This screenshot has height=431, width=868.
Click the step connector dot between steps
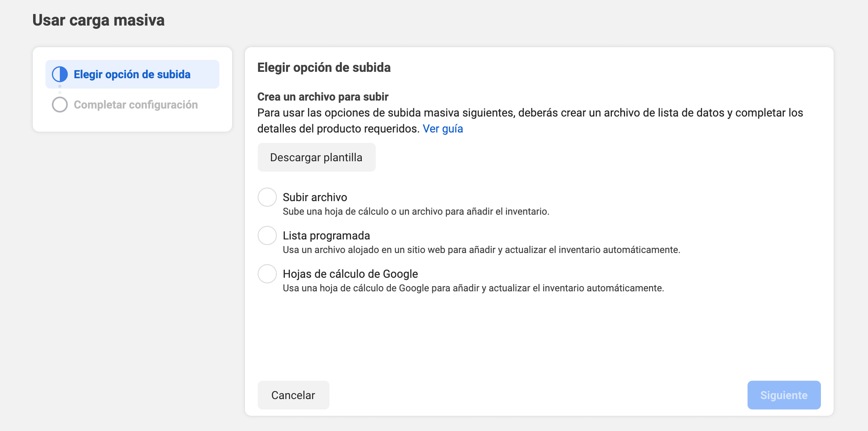[60, 89]
